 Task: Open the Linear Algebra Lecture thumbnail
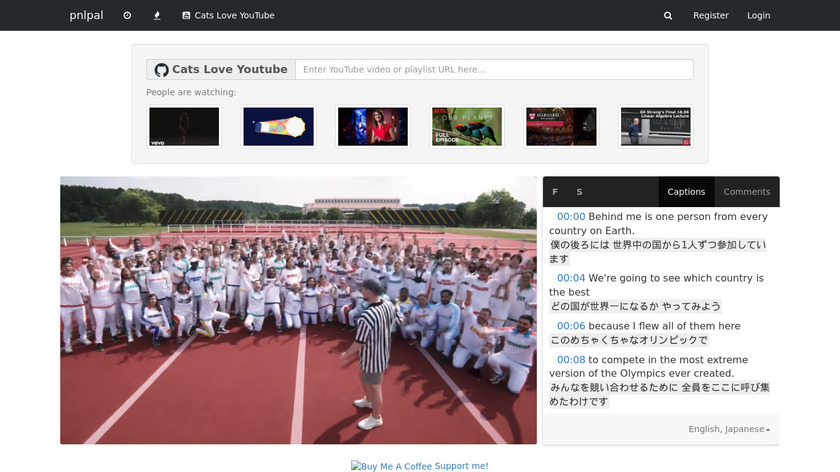655,127
